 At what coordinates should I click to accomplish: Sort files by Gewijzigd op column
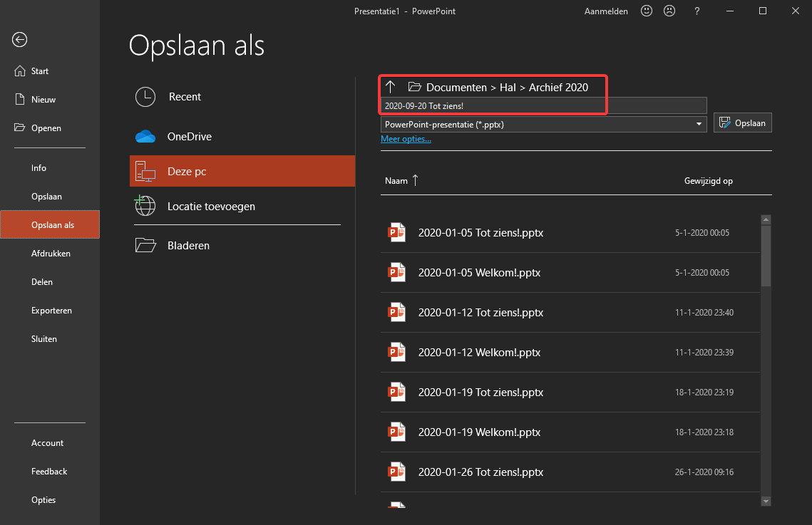click(709, 180)
